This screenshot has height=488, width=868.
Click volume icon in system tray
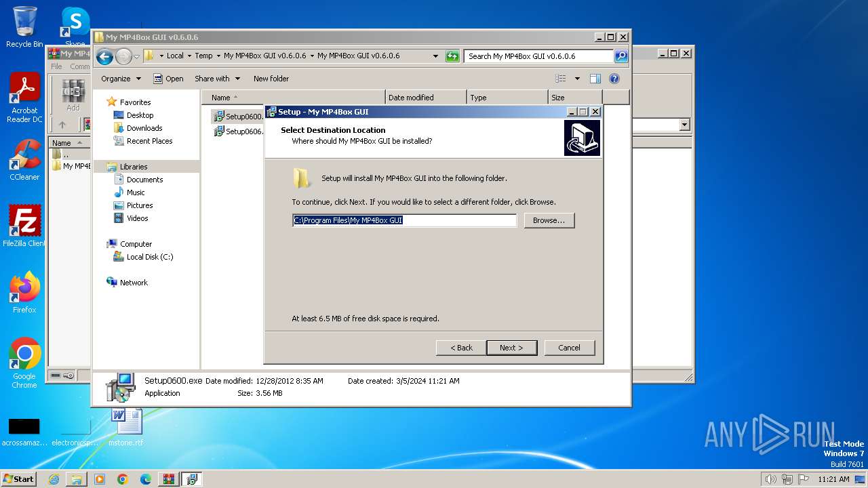coord(771,479)
